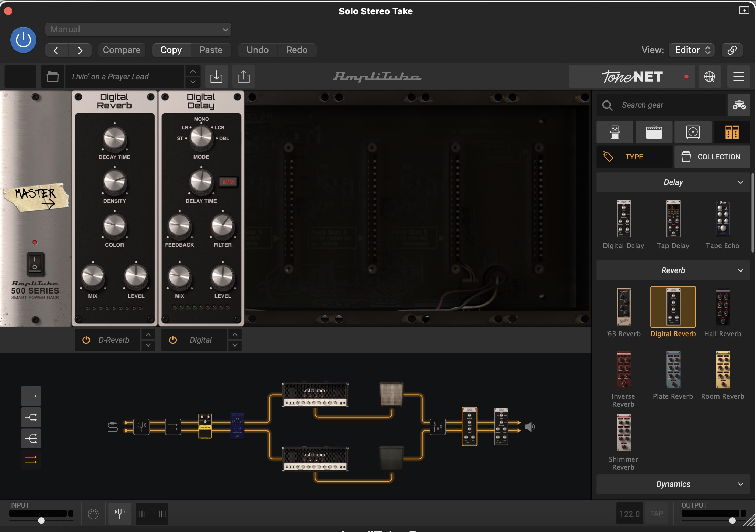Open the tuner icon in bottom bar
The image size is (756, 532).
click(119, 514)
